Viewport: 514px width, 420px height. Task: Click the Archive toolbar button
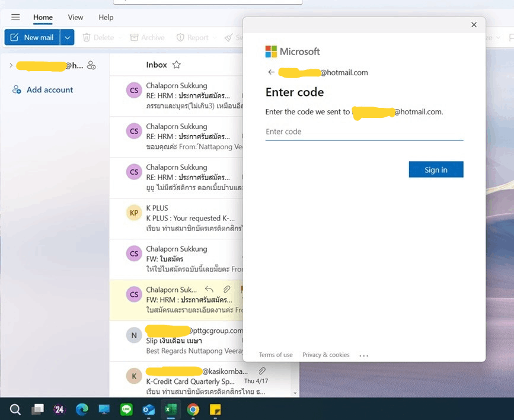(x=147, y=37)
